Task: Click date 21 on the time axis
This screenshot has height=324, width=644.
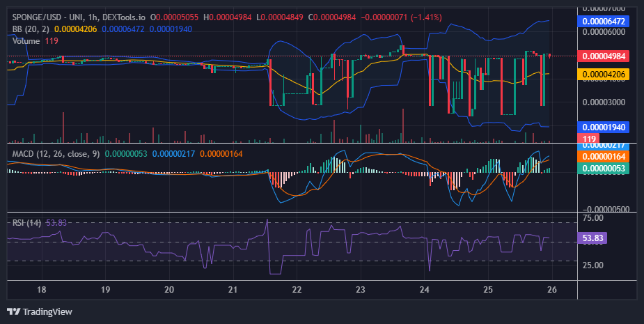Action: point(233,289)
